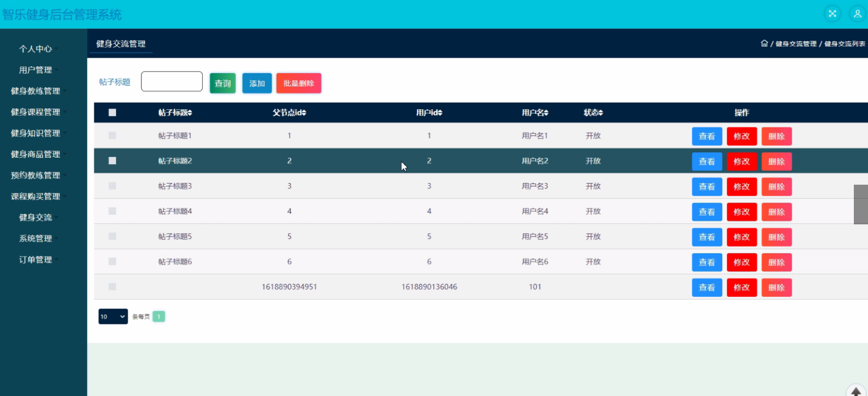
Task: Sort by 用户id column header
Action: [x=429, y=113]
